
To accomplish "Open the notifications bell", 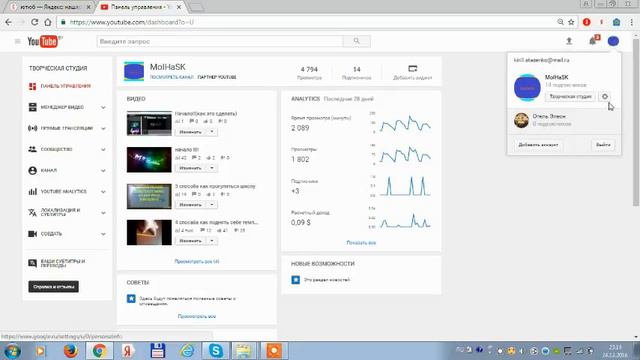I will tap(593, 41).
